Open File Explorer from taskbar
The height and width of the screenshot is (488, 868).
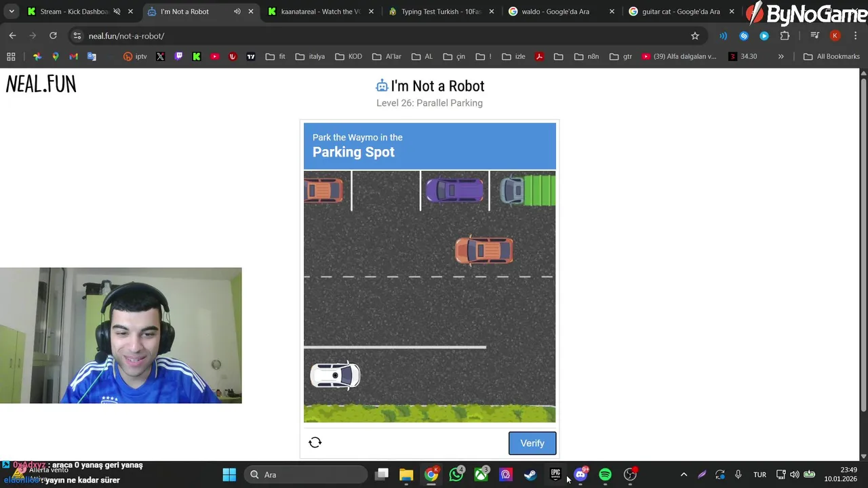(x=406, y=474)
